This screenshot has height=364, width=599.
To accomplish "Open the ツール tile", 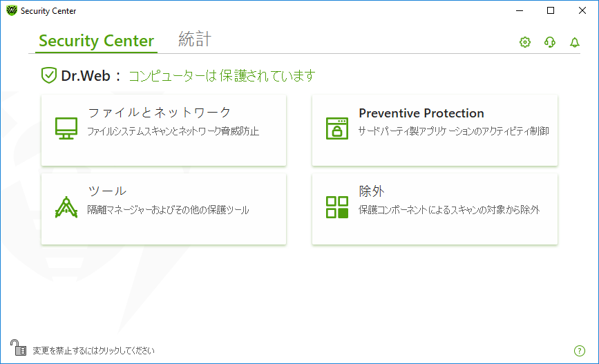I will 164,209.
